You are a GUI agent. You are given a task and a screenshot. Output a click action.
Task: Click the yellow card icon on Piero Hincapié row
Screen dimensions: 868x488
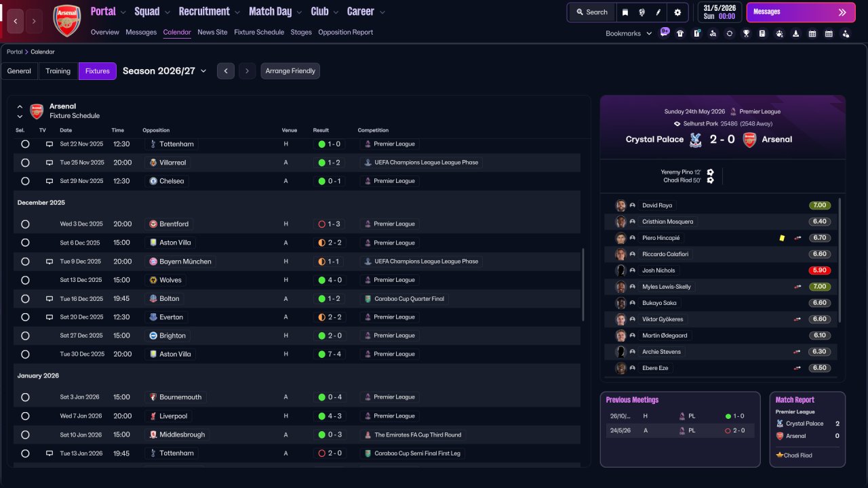tap(782, 238)
